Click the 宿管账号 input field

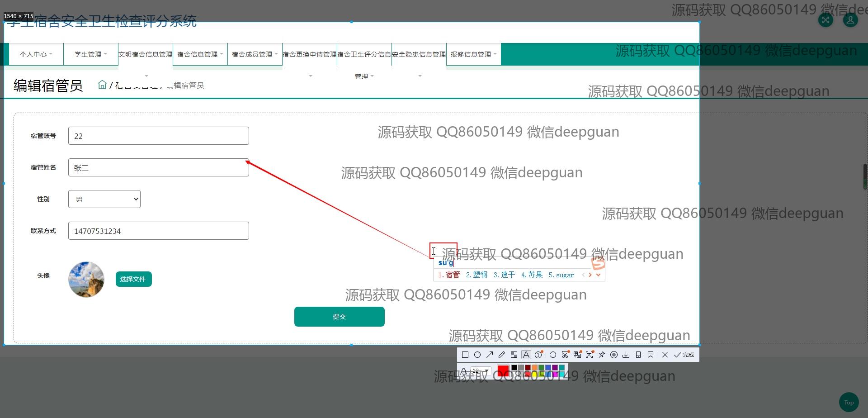pyautogui.click(x=159, y=136)
